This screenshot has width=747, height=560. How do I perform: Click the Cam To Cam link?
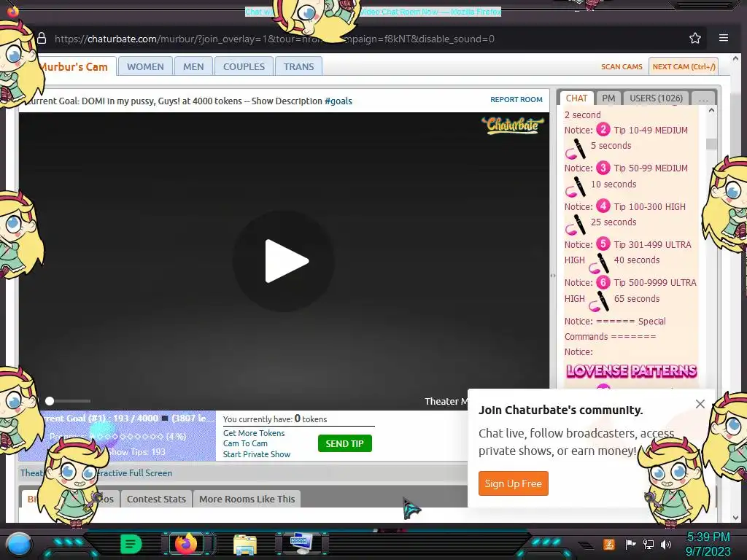245,443
